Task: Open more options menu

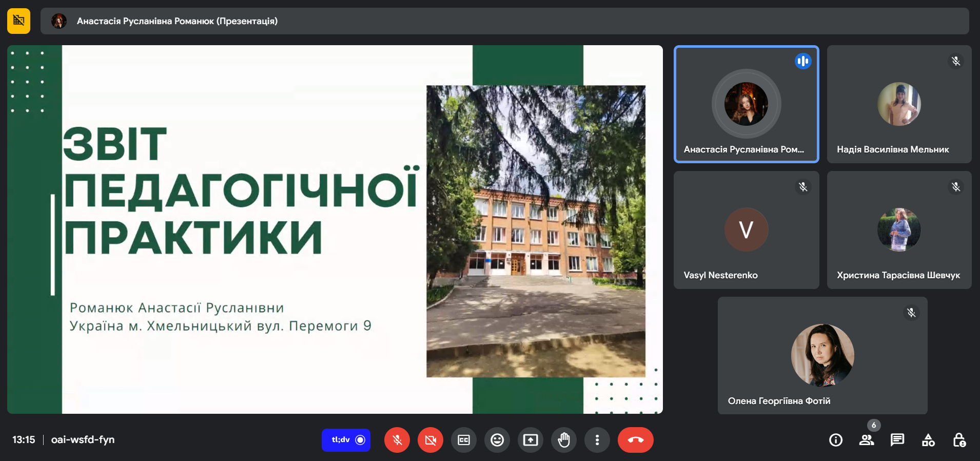Action: tap(597, 440)
